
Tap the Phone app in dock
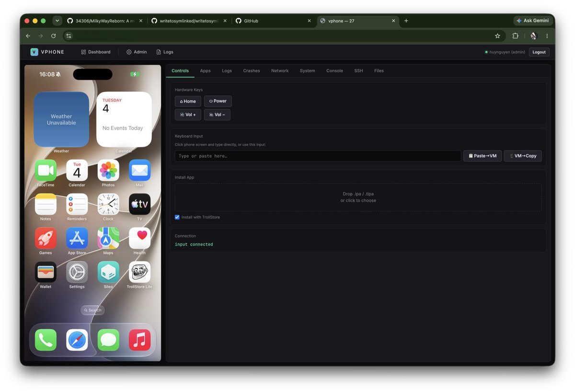click(x=46, y=340)
